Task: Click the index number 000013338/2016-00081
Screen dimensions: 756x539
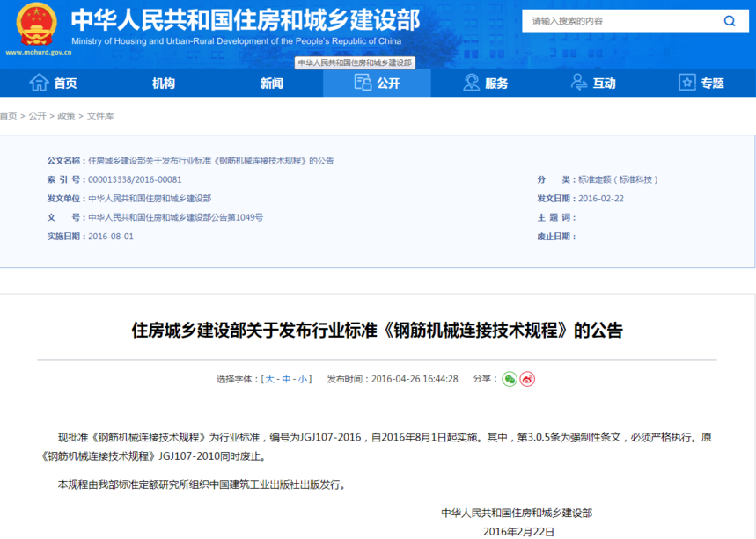Action: (135, 179)
